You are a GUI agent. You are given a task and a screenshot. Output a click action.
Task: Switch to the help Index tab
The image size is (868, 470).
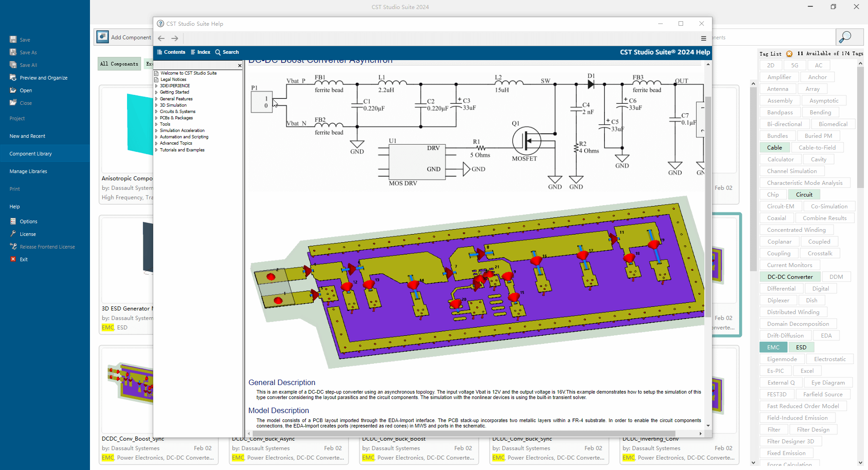tap(200, 52)
